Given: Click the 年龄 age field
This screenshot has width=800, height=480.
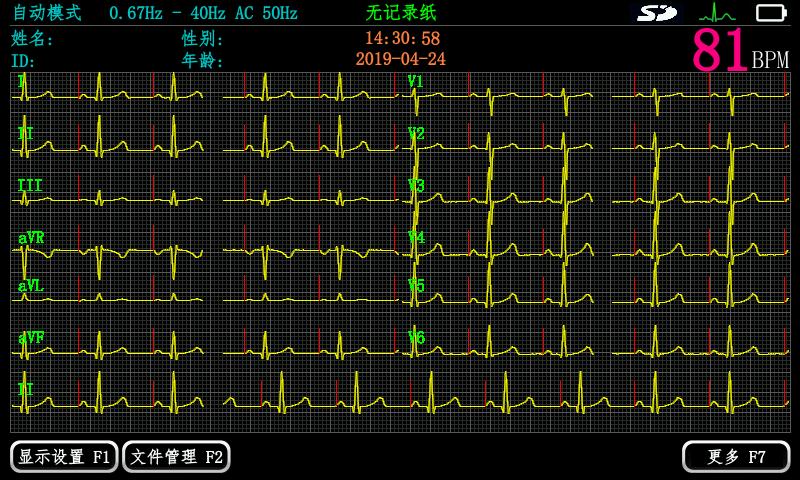Looking at the screenshot, I should coord(203,61).
